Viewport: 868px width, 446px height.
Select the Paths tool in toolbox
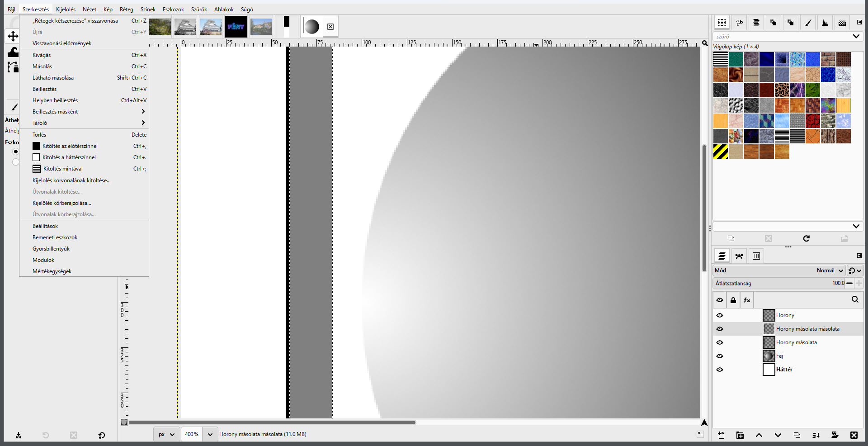(13, 67)
